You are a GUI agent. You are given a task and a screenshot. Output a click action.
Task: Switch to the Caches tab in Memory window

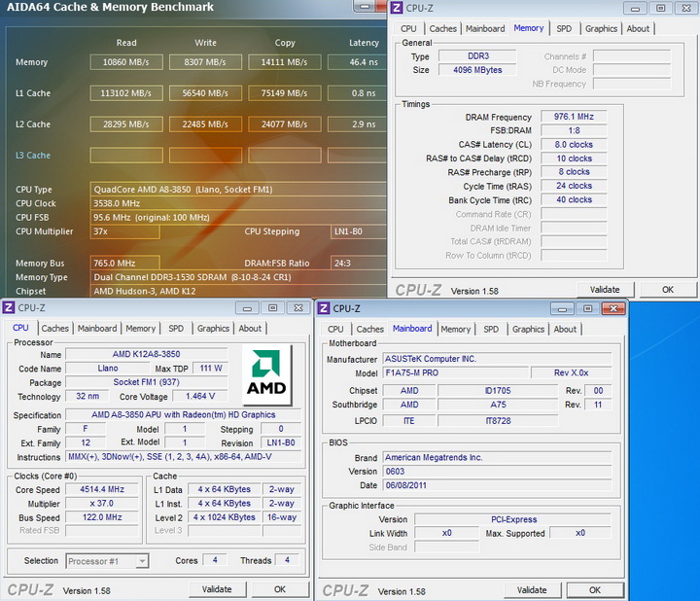click(442, 28)
